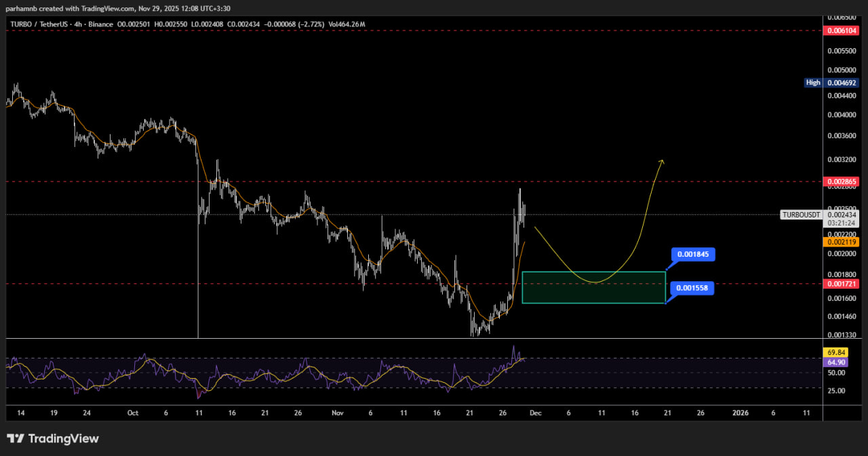
Task: Click the blue 0.001845 price callout
Action: click(694, 255)
